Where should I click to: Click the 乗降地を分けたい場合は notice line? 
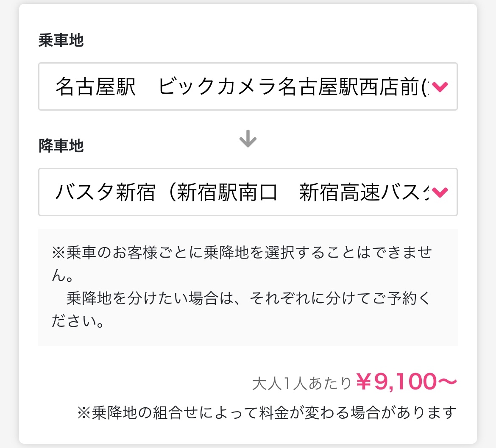248,298
